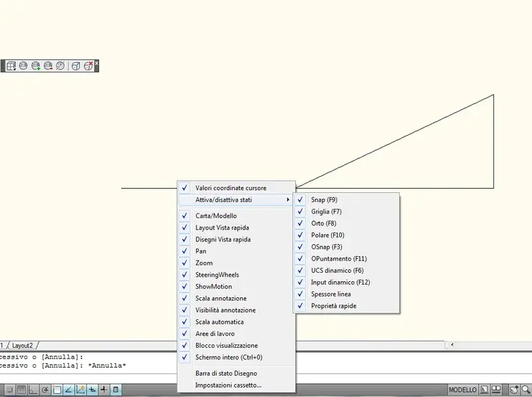The width and height of the screenshot is (532, 397).
Task: Toggle Snap mode icon in status bar
Action: coord(9,390)
